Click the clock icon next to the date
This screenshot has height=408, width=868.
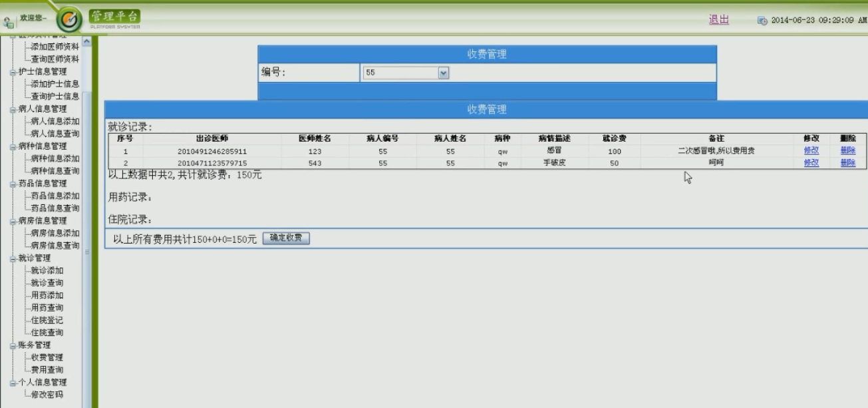click(762, 21)
